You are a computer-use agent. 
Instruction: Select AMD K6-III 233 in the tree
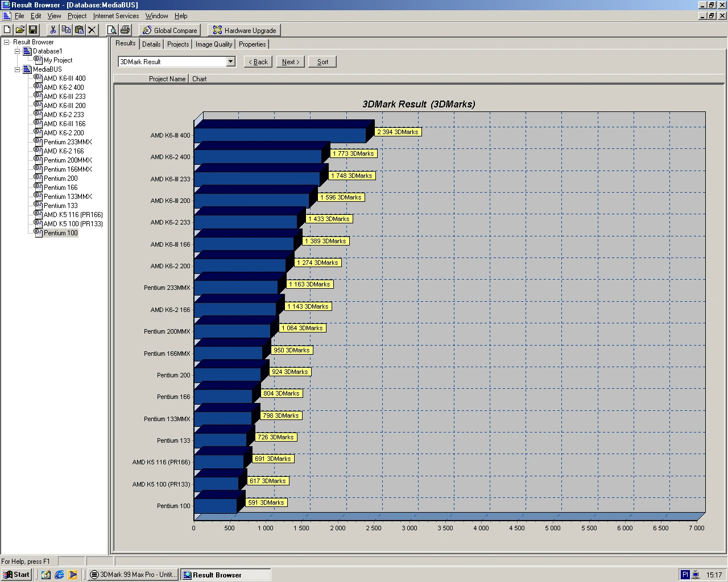(x=65, y=97)
